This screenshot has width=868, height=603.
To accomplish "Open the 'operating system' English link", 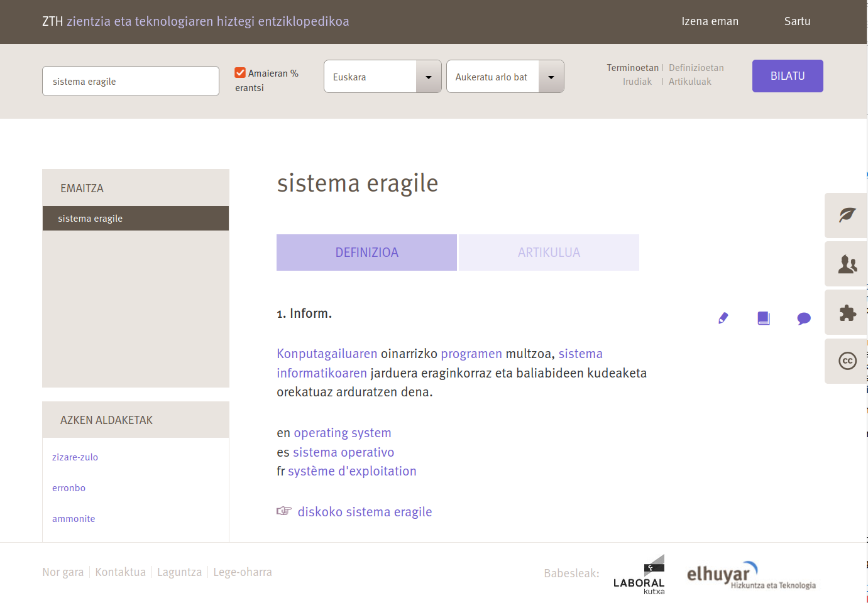I will 342,433.
